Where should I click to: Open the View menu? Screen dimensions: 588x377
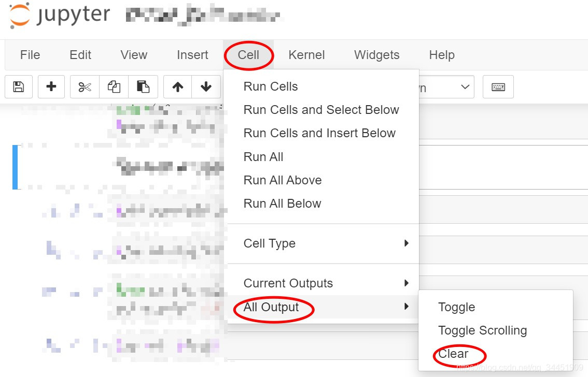click(x=134, y=55)
